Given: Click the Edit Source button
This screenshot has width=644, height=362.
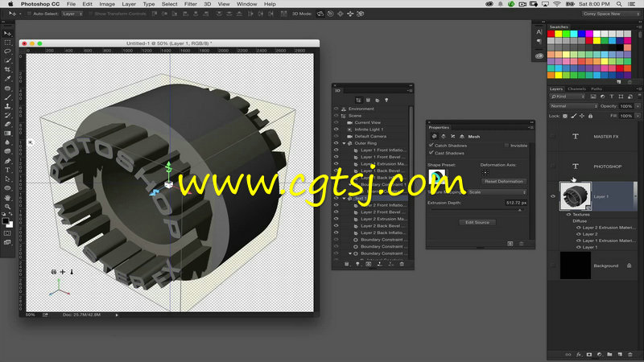Looking at the screenshot, I should [x=477, y=222].
